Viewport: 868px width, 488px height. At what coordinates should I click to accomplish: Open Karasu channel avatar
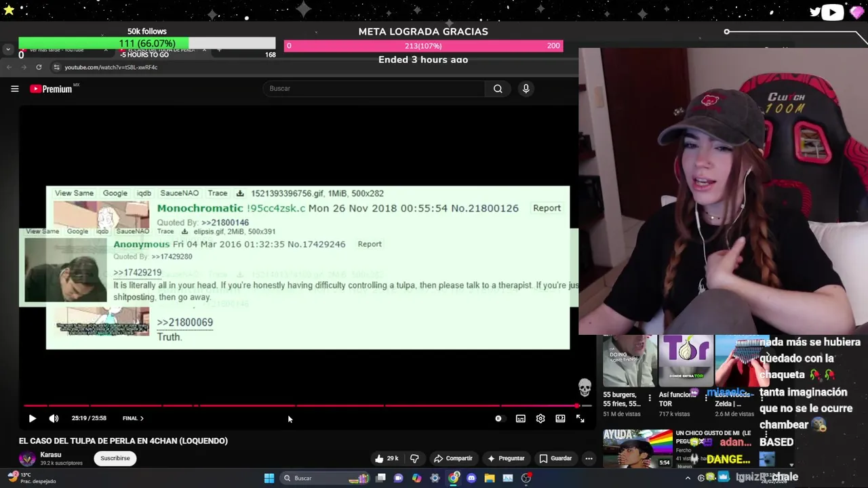point(27,459)
